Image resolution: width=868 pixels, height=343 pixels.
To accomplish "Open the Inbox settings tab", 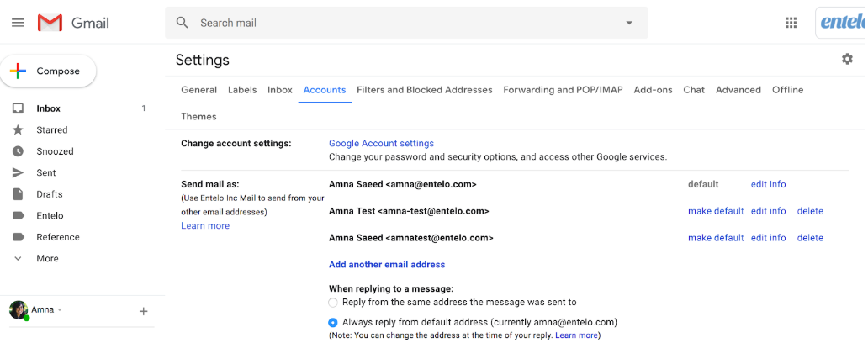I will pyautogui.click(x=280, y=90).
